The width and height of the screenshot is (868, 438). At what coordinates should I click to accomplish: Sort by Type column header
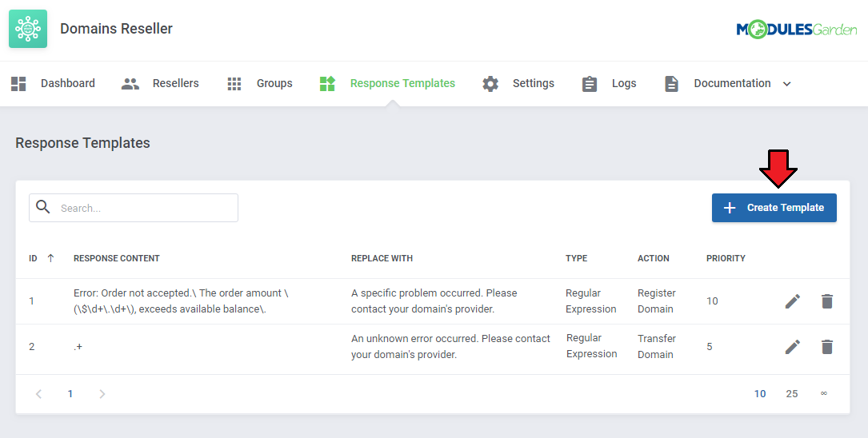[x=576, y=258]
